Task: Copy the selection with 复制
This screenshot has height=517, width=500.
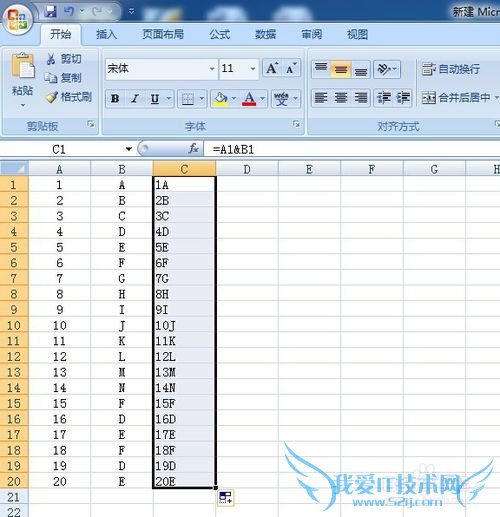Action: (63, 78)
